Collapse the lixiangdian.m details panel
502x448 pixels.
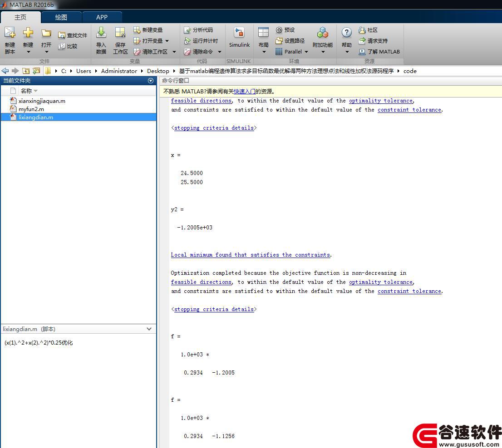tap(149, 329)
